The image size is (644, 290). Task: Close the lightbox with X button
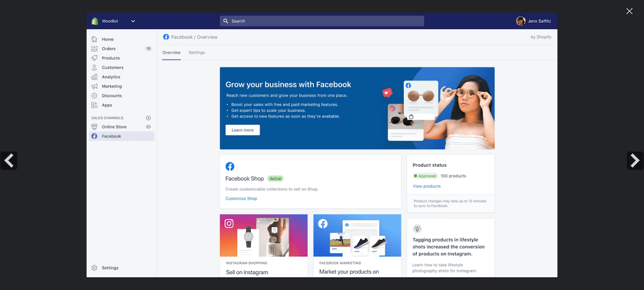click(x=630, y=11)
